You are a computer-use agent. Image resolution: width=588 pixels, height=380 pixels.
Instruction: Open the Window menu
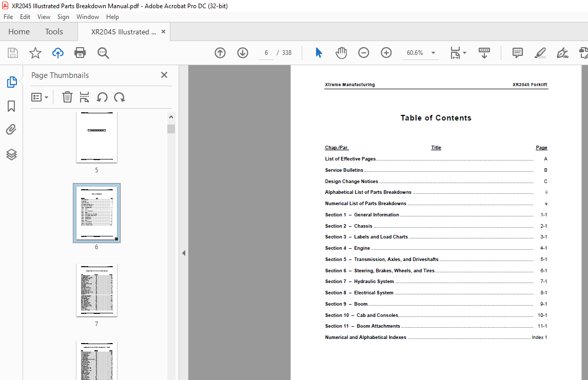88,17
